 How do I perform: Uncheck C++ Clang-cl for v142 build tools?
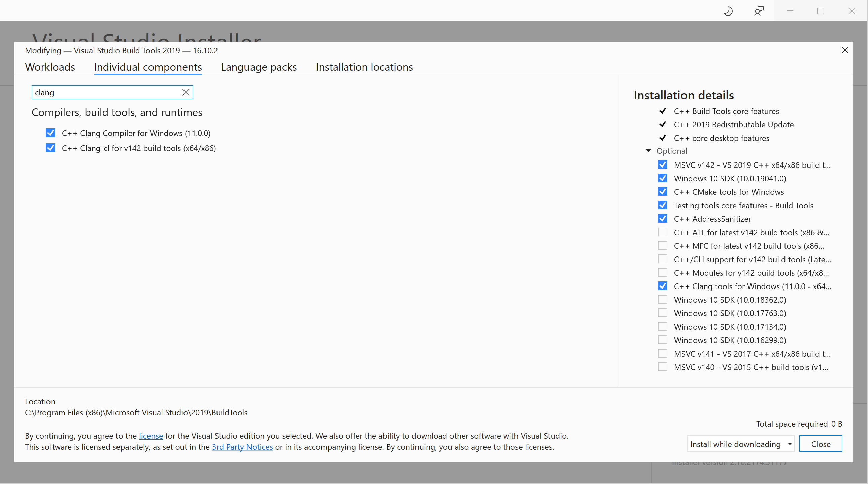click(x=51, y=148)
